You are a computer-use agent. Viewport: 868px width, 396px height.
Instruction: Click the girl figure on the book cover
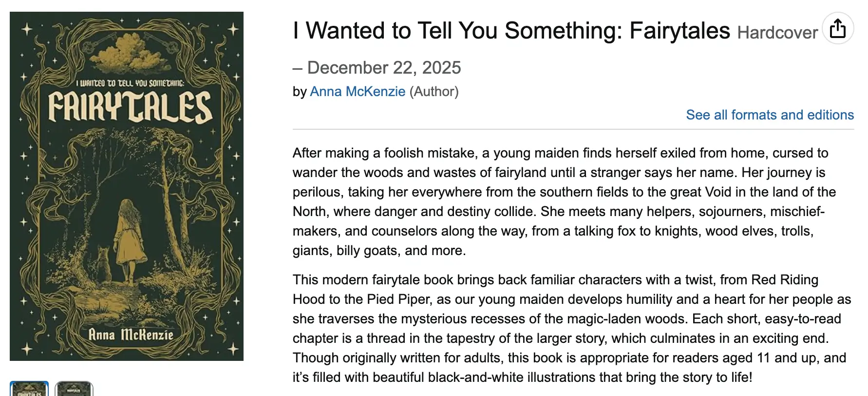pyautogui.click(x=129, y=239)
